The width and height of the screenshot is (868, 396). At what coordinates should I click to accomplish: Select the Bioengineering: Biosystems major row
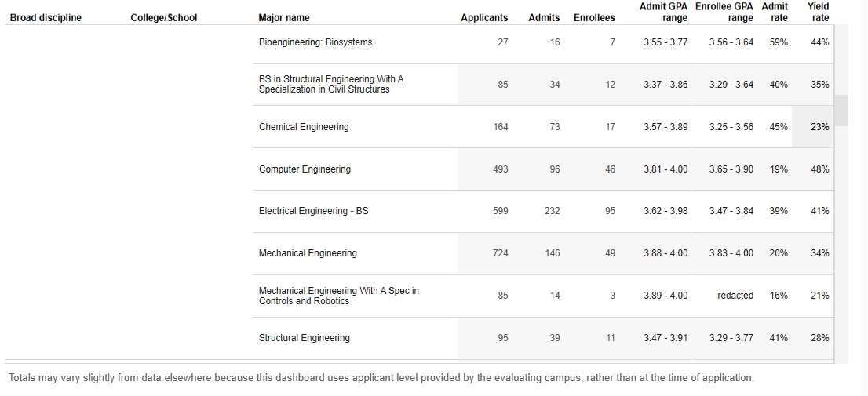point(315,42)
